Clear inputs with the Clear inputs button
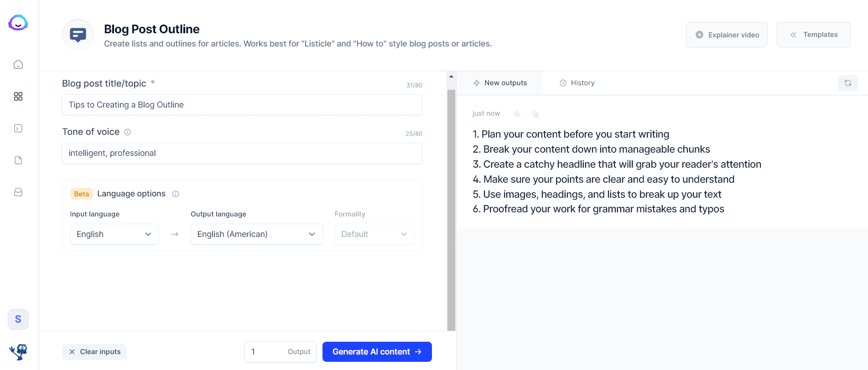 pyautogui.click(x=94, y=352)
